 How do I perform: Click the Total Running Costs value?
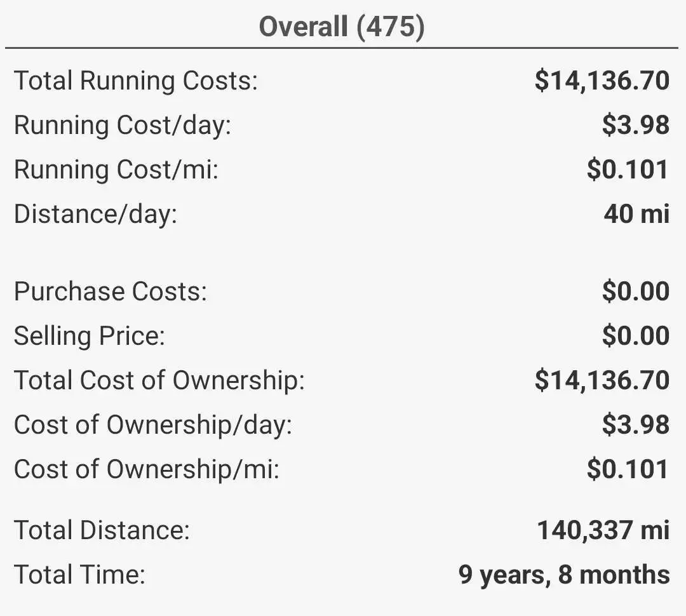(x=602, y=81)
